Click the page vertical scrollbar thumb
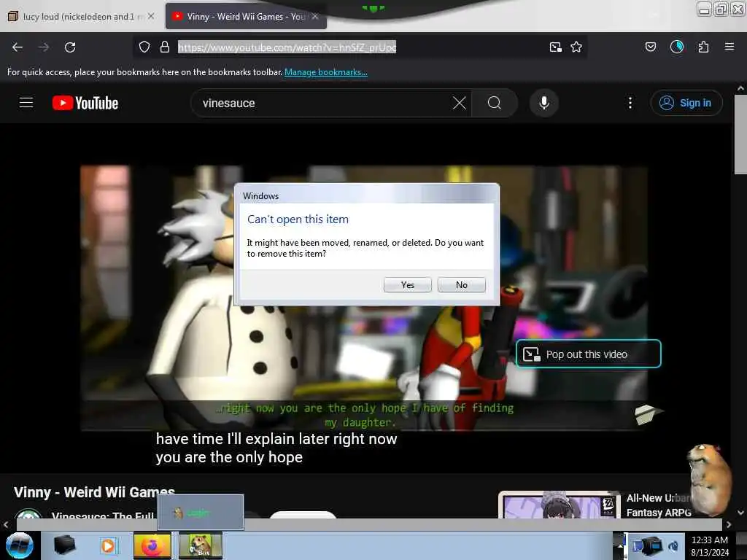Screen dimensions: 747x560 pos(740,134)
